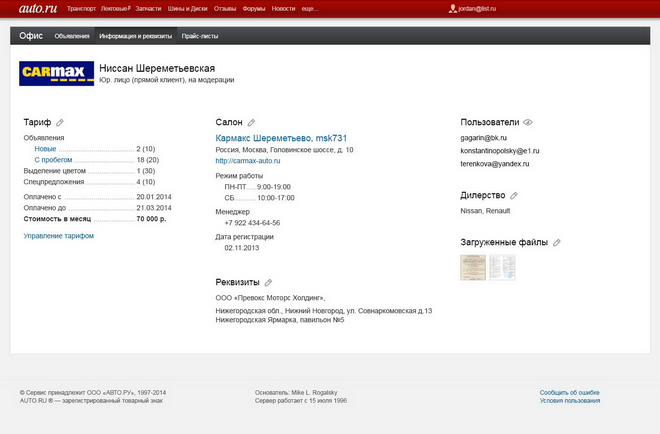Edit the Дилерство section pencil icon

pos(514,195)
